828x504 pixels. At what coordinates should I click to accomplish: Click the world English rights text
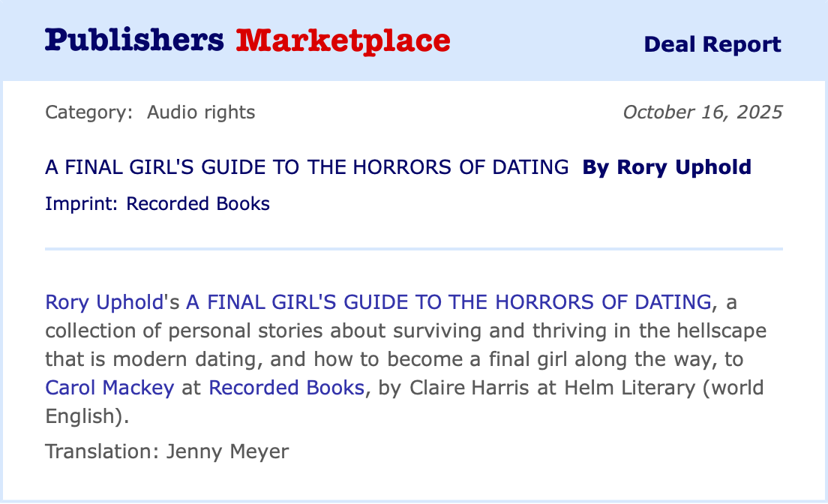pyautogui.click(x=84, y=415)
